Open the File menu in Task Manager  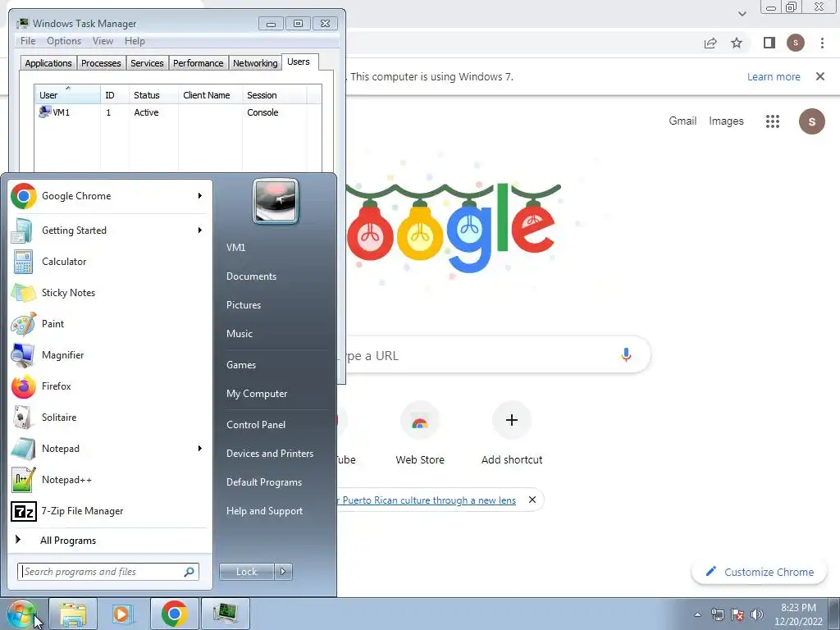28,41
